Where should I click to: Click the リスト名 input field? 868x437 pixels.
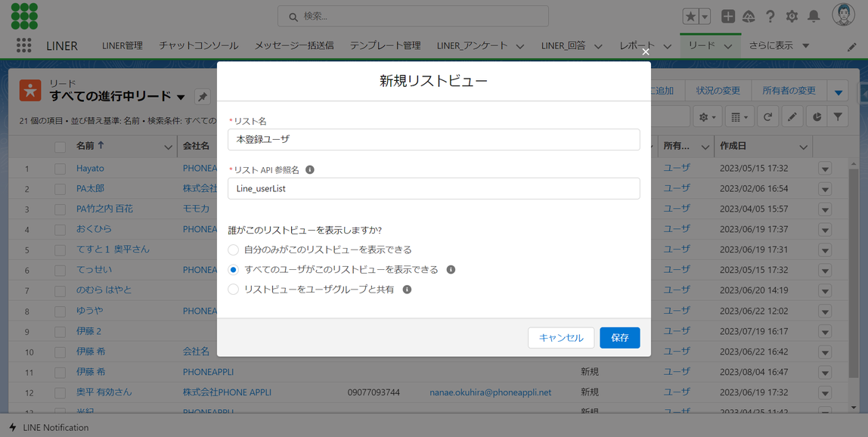point(433,140)
